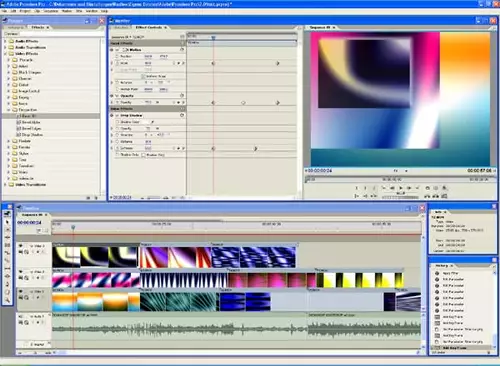Expand the Audio Effects folder
500x366 pixels.
pyautogui.click(x=5, y=41)
